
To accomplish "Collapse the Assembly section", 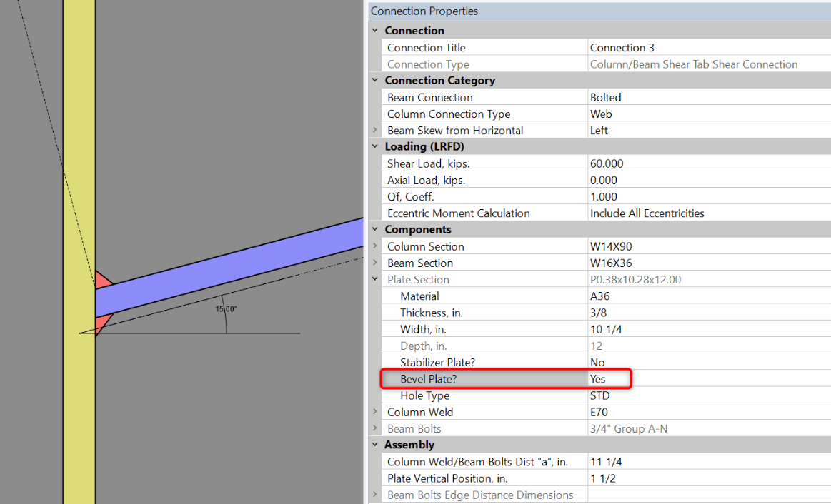I will tap(376, 445).
